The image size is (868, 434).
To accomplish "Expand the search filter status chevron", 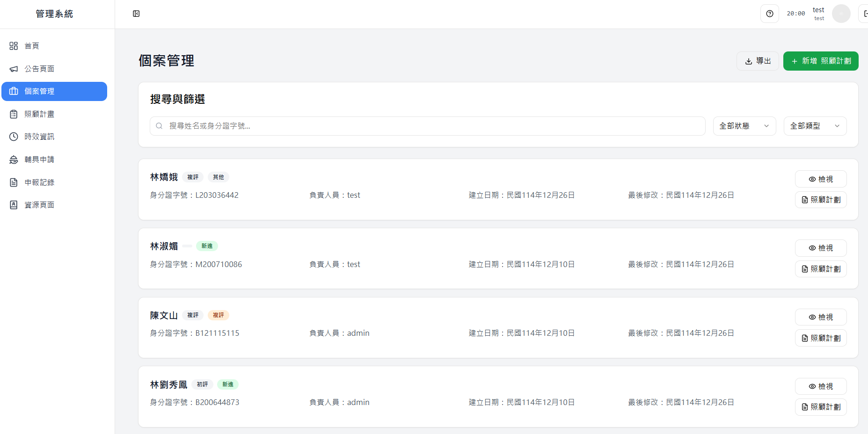I will [766, 126].
